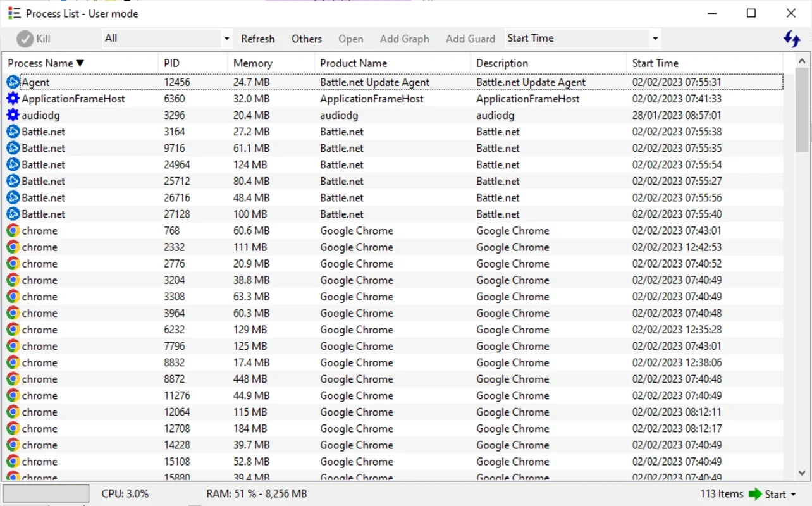Click the Chrome icon for PID 2776
Viewport: 812px width, 506px height.
[13, 263]
